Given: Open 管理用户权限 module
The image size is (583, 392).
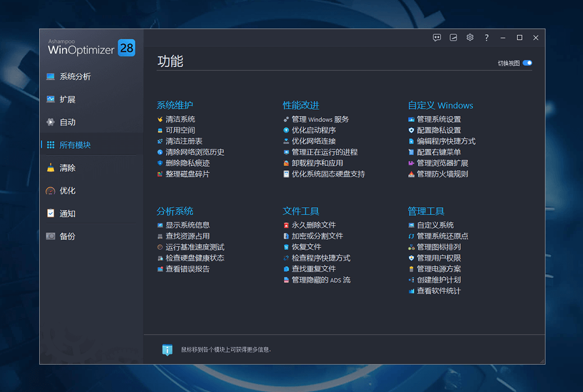Looking at the screenshot, I should coord(439,258).
